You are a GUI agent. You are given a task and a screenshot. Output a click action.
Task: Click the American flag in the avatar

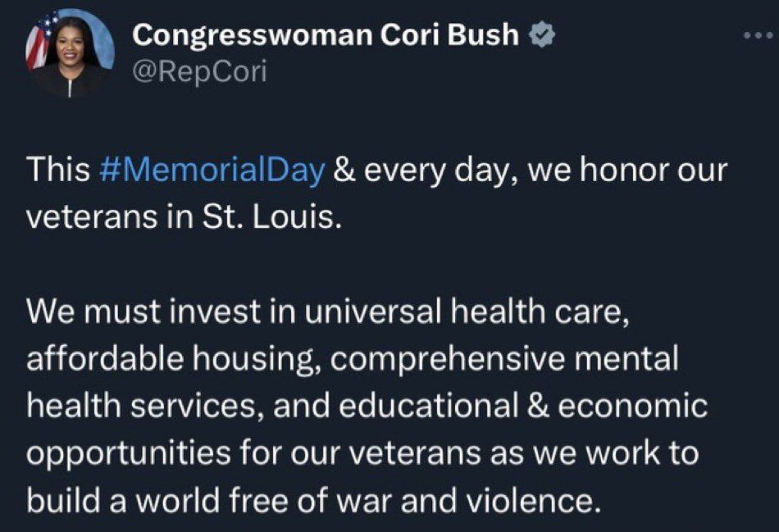pos(39,43)
